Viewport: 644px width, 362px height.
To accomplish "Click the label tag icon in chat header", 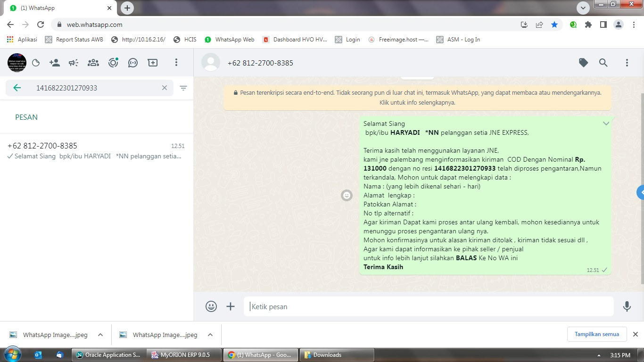I will (x=584, y=63).
